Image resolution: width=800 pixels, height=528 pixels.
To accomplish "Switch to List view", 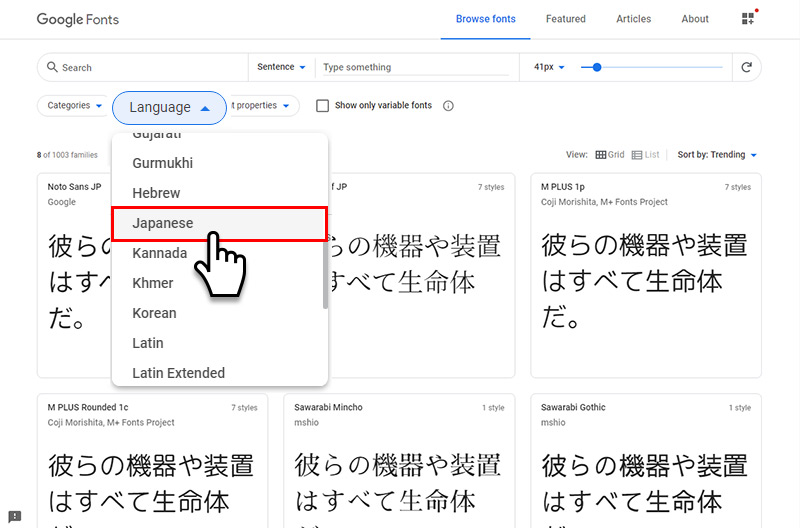I will 645,155.
